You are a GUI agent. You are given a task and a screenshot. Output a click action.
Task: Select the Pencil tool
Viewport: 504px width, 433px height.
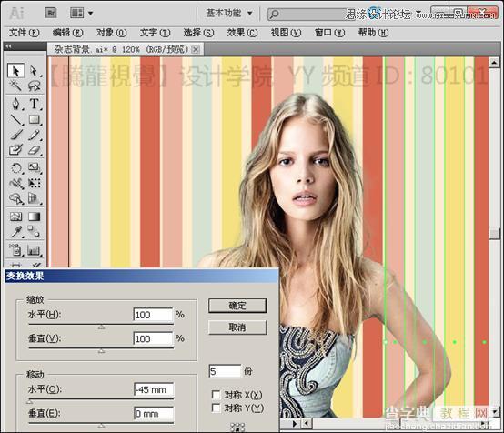coord(34,135)
